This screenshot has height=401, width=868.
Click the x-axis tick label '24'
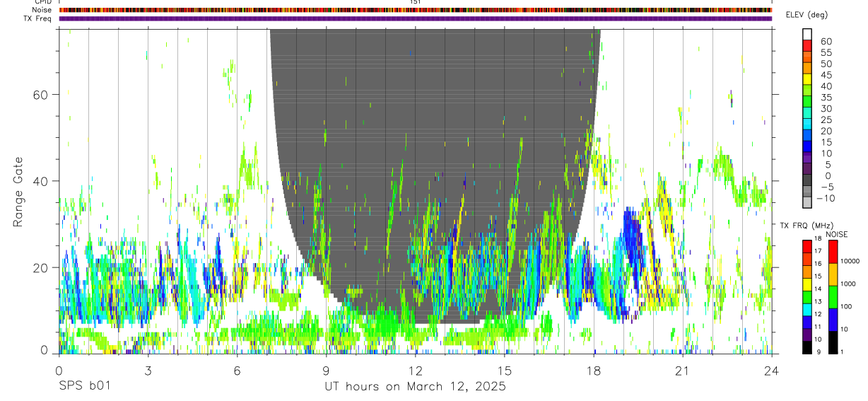pos(771,371)
